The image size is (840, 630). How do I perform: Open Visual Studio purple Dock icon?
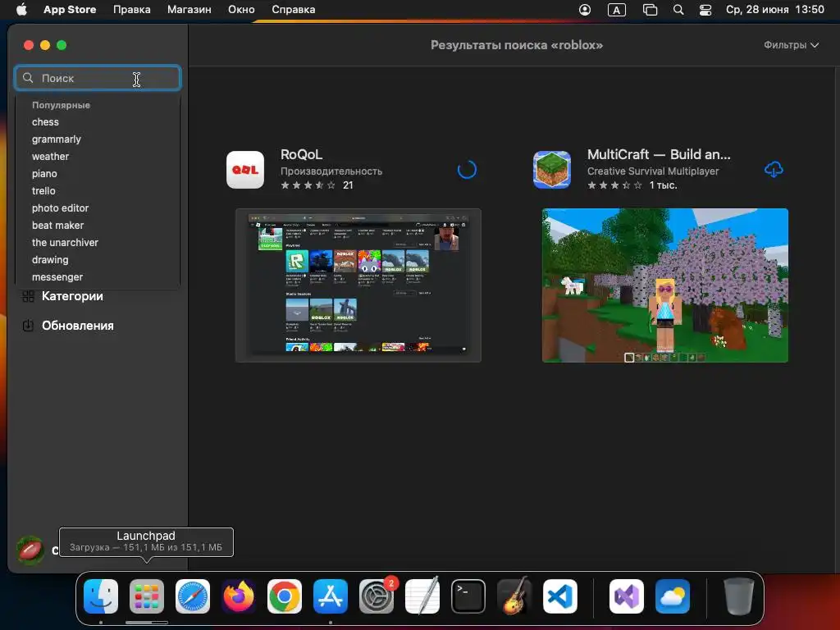(x=627, y=596)
